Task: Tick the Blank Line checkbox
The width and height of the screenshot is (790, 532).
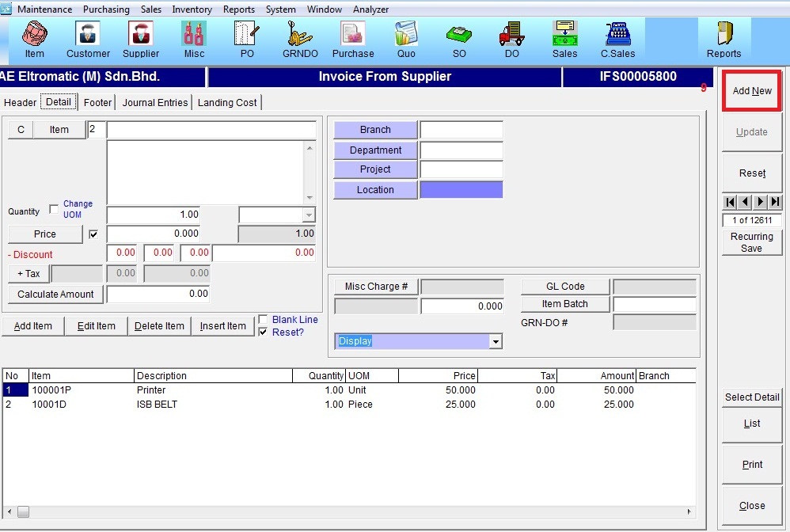Action: [x=263, y=320]
